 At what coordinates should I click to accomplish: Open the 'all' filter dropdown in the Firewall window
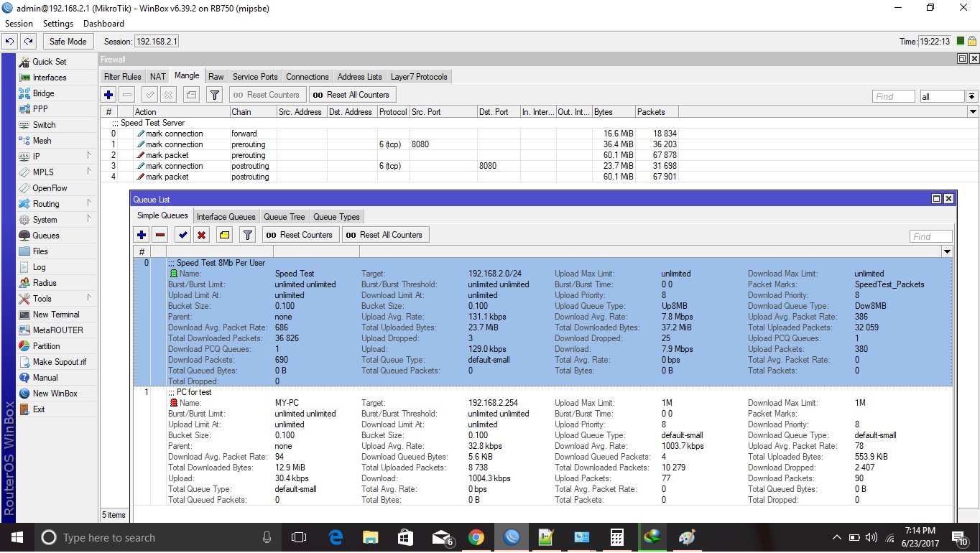pyautogui.click(x=942, y=96)
